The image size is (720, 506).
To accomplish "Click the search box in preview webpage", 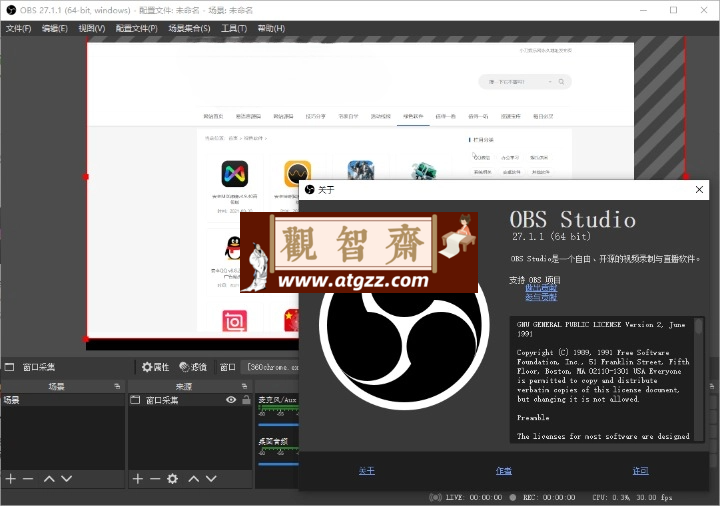I will point(525,82).
